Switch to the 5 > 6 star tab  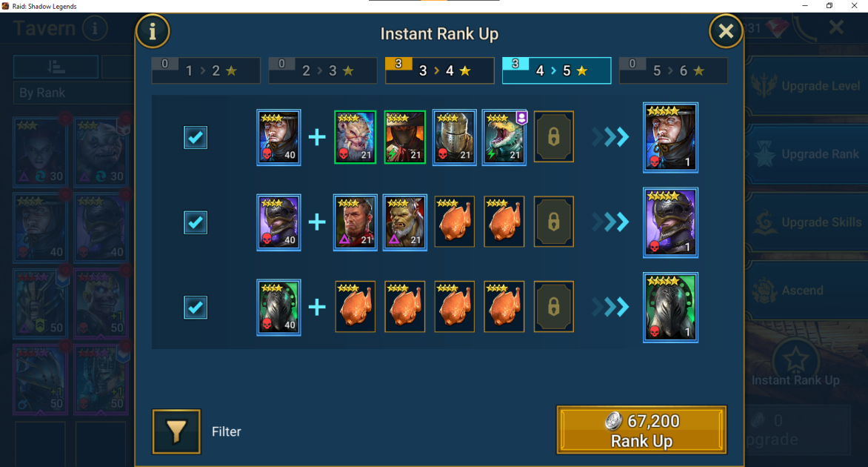point(673,70)
